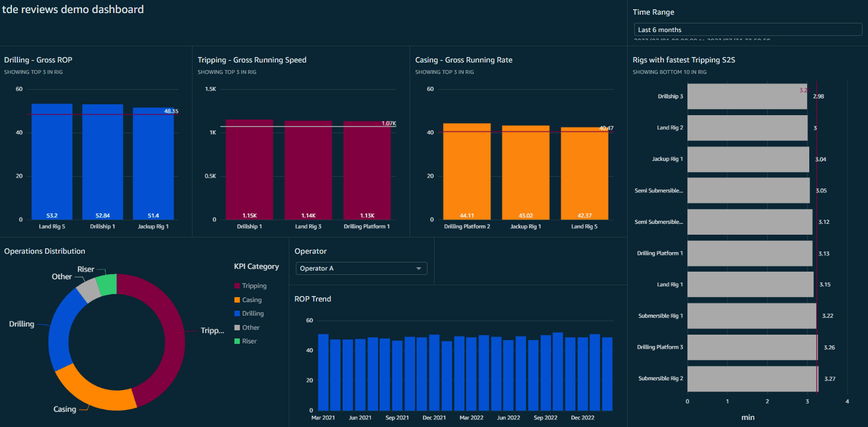Click the Submersible Rig 2 gray bar

click(x=752, y=379)
